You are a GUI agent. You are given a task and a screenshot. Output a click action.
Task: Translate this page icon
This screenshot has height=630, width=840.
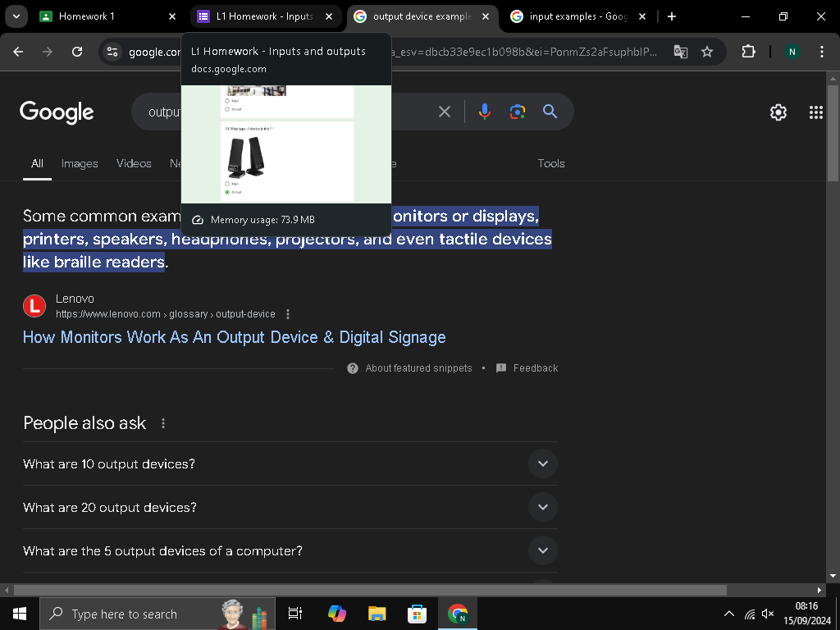click(680, 52)
